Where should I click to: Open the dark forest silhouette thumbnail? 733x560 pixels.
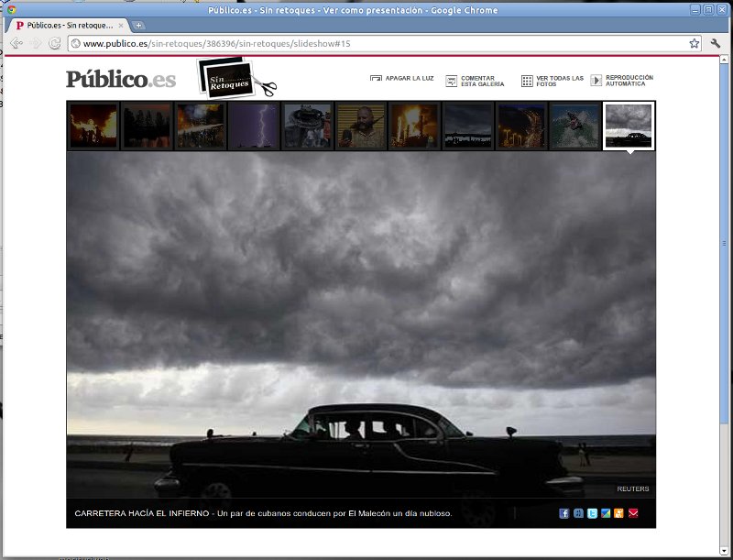coord(147,126)
